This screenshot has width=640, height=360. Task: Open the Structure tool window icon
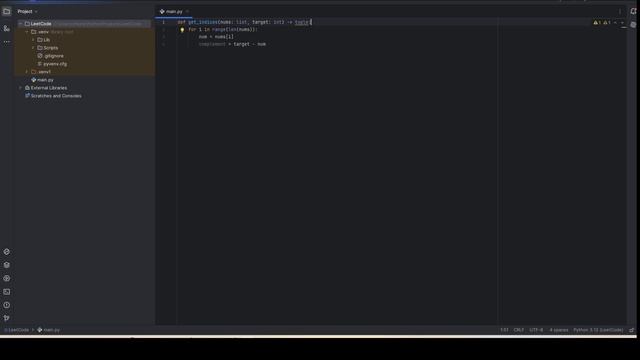pos(7,28)
